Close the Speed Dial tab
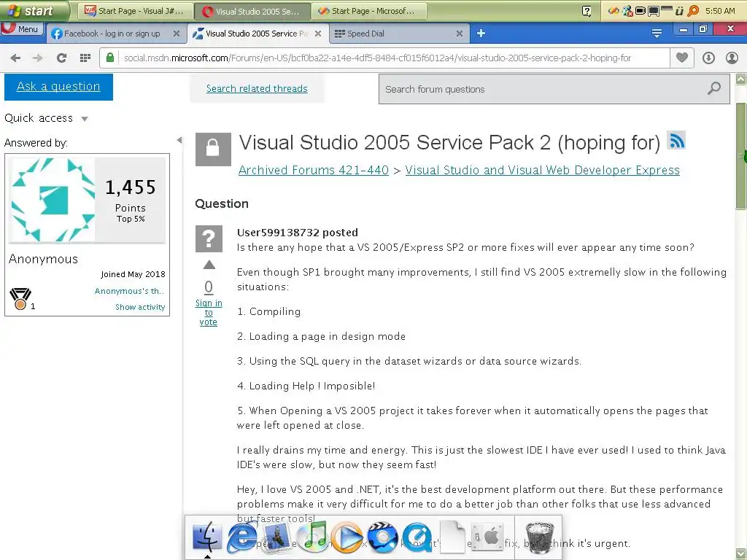 [460, 34]
